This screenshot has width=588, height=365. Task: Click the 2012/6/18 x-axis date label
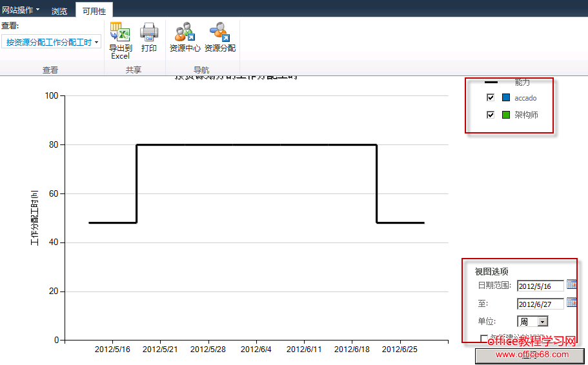pos(352,350)
